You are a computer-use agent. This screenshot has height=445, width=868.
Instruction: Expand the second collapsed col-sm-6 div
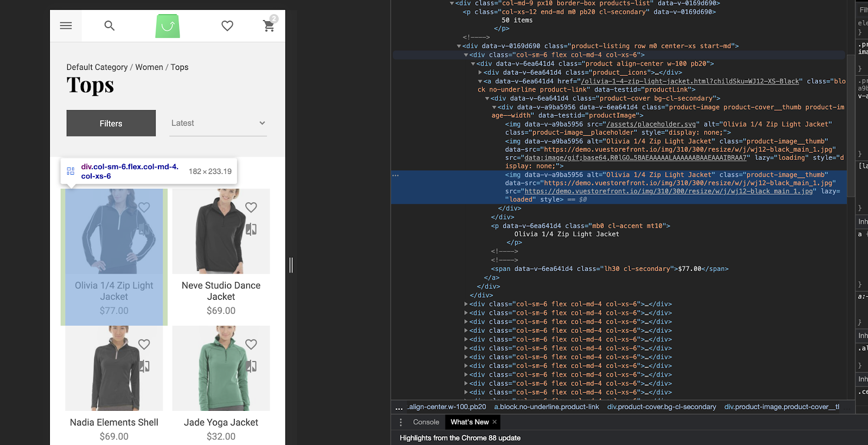[x=466, y=313]
